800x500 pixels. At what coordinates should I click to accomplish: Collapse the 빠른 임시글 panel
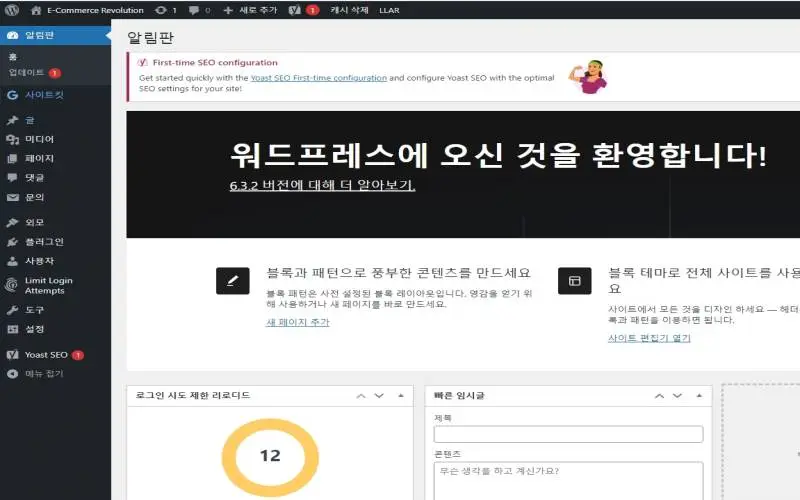pyautogui.click(x=699, y=396)
